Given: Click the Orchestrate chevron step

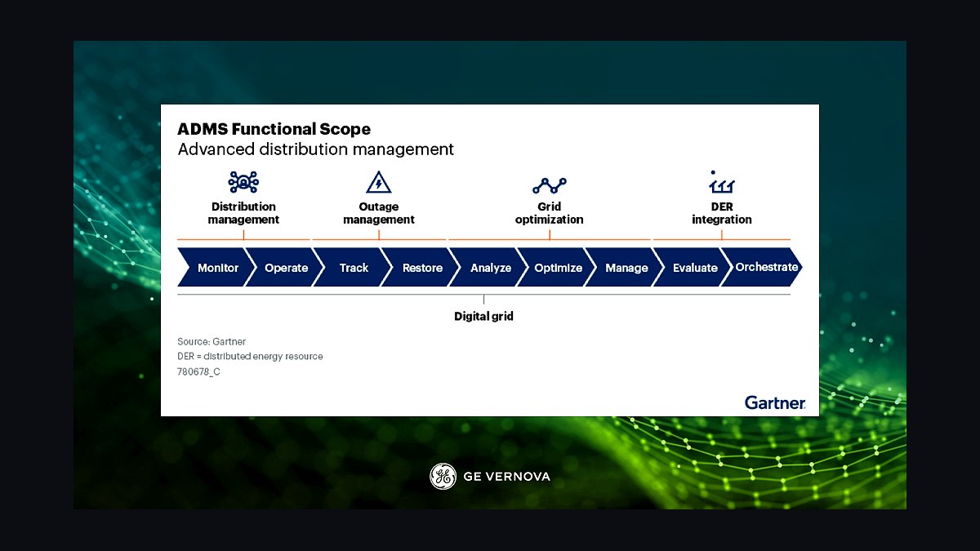Looking at the screenshot, I should click(761, 268).
